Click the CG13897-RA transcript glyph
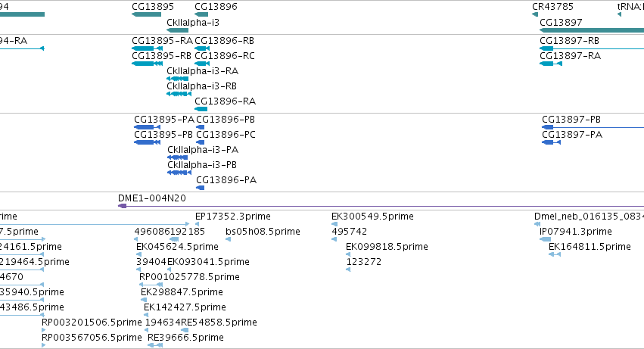This screenshot has height=349, width=644. click(551, 64)
